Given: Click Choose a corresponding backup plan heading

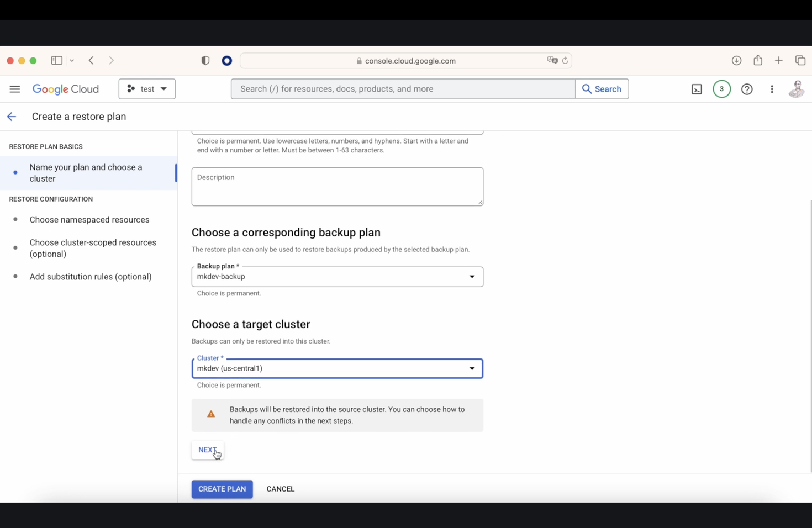Looking at the screenshot, I should (286, 233).
